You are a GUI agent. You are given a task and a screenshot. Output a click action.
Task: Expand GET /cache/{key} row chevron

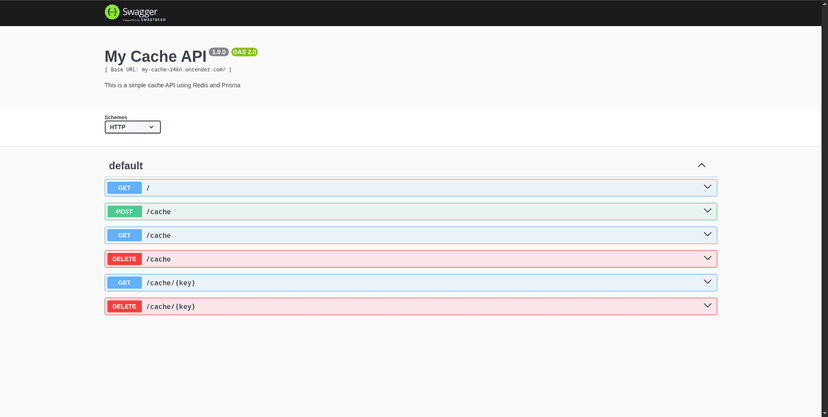tap(707, 282)
